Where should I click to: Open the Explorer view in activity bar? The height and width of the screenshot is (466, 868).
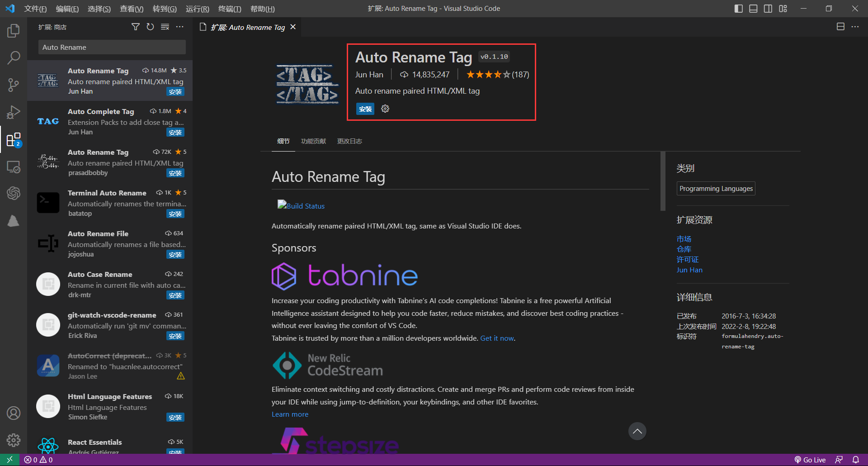(14, 31)
